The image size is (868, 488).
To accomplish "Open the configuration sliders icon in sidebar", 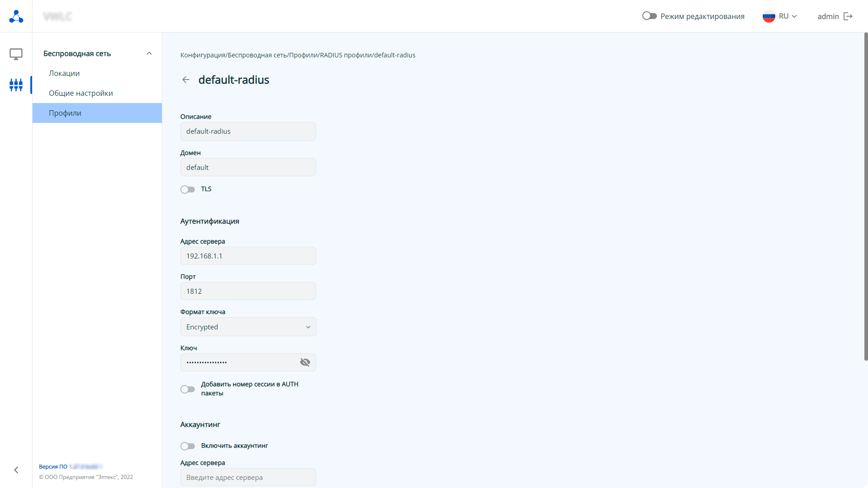I will tap(16, 85).
